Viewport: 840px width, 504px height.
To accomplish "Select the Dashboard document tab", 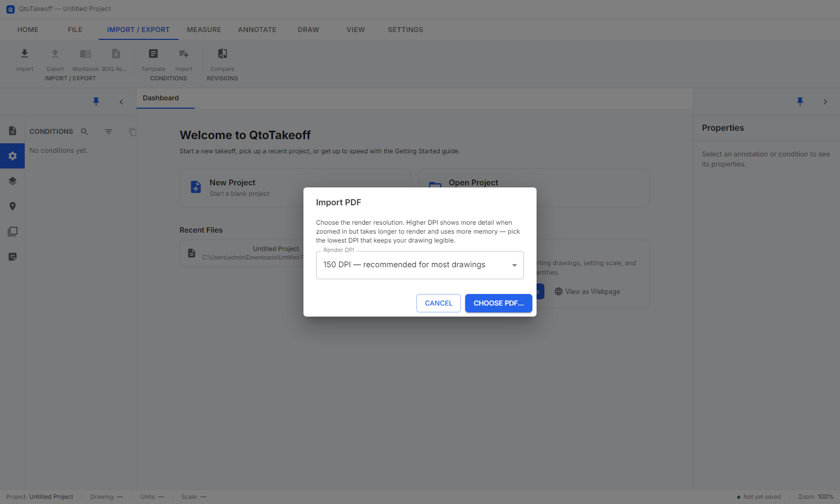I will (161, 98).
